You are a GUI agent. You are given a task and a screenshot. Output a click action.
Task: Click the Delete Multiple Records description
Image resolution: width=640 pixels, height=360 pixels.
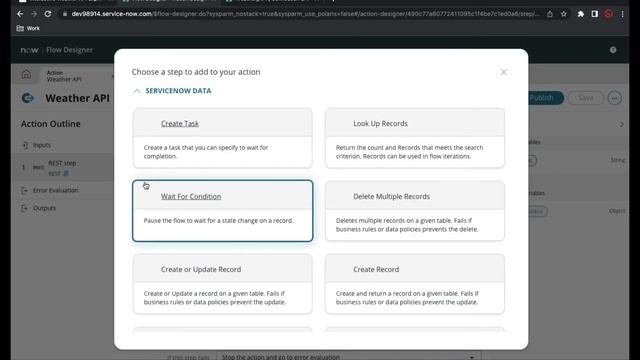pos(407,225)
